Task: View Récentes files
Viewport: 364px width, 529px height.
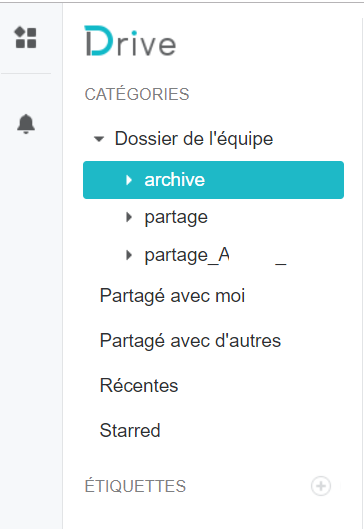Action: (x=139, y=385)
